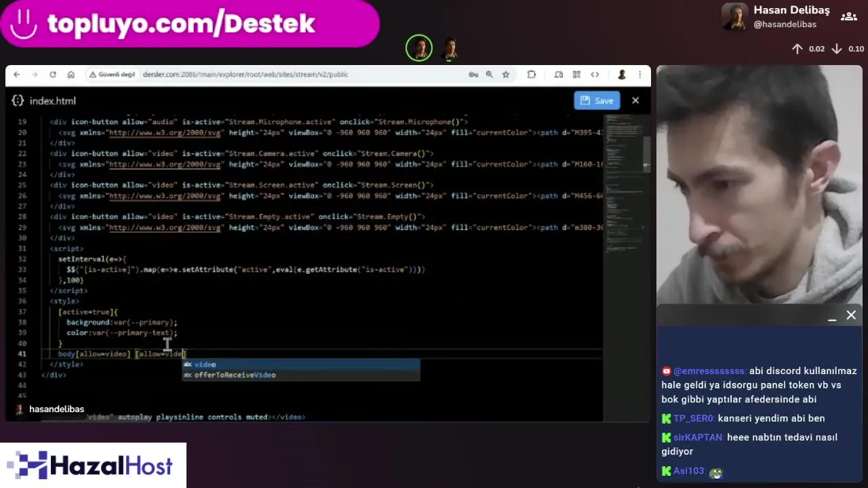Click line 39 color:var(--primary-text) text

coord(122,333)
